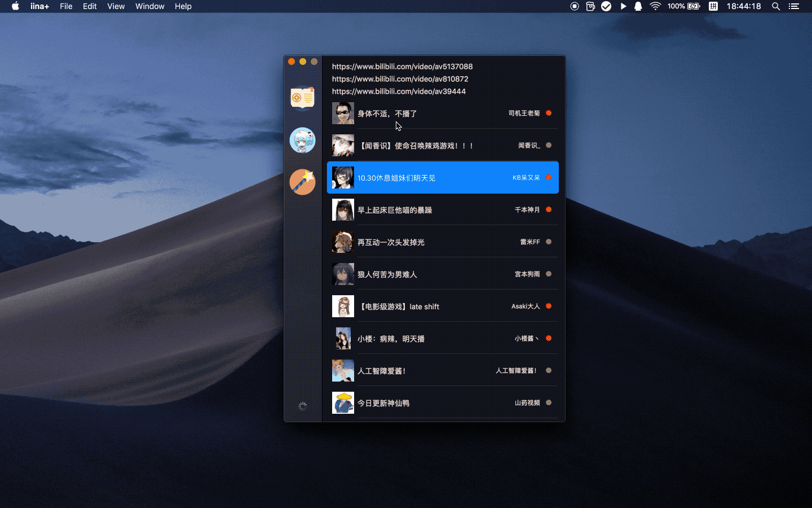Open the link for video av5137088

click(401, 67)
